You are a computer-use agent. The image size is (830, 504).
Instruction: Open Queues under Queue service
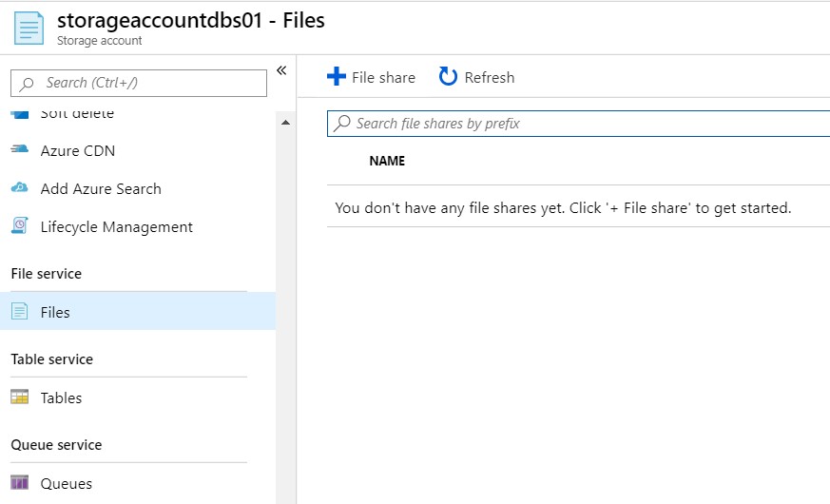tap(67, 484)
